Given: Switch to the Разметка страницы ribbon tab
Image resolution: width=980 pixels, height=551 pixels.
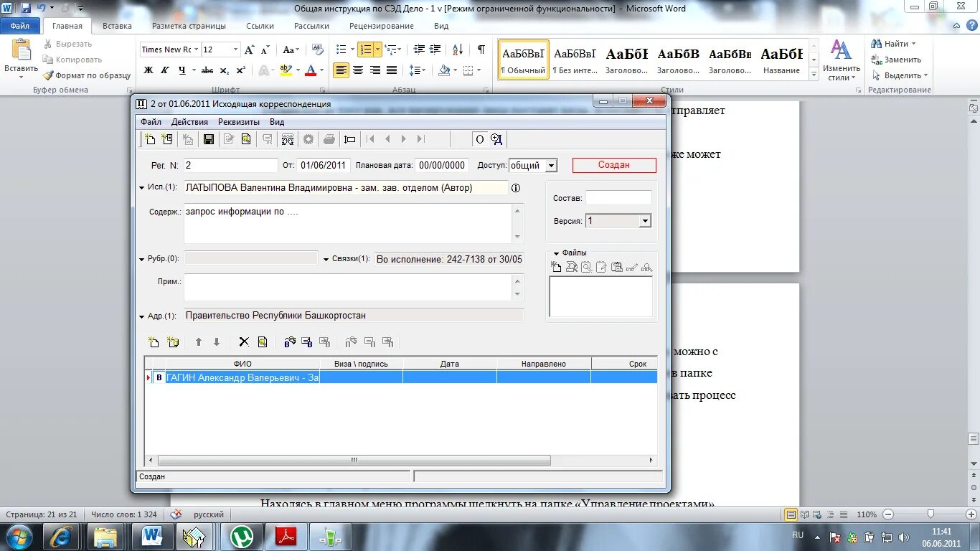Looking at the screenshot, I should (189, 26).
